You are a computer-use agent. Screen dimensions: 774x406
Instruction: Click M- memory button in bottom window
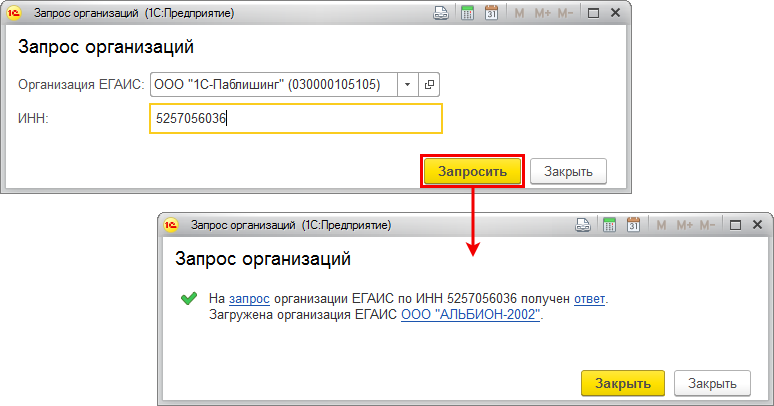707,225
